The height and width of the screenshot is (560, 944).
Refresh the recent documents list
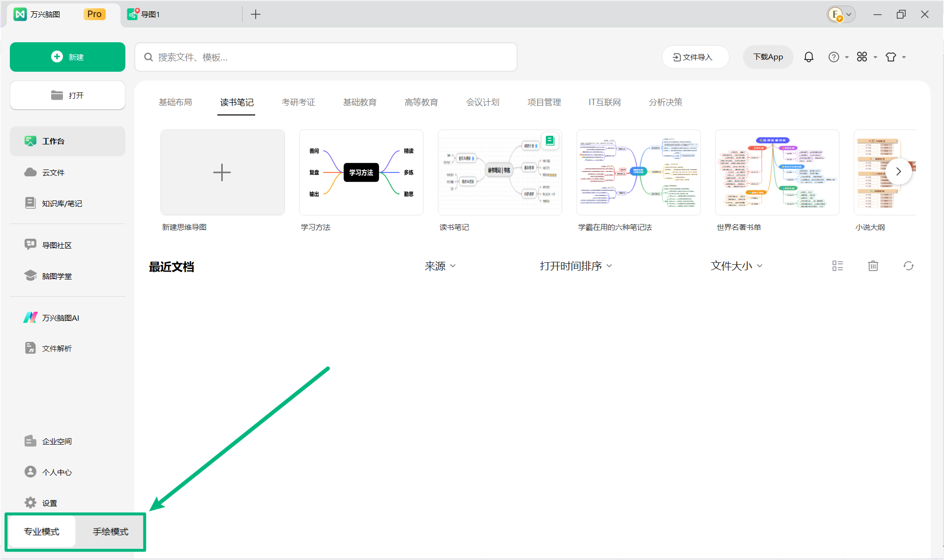(x=909, y=266)
